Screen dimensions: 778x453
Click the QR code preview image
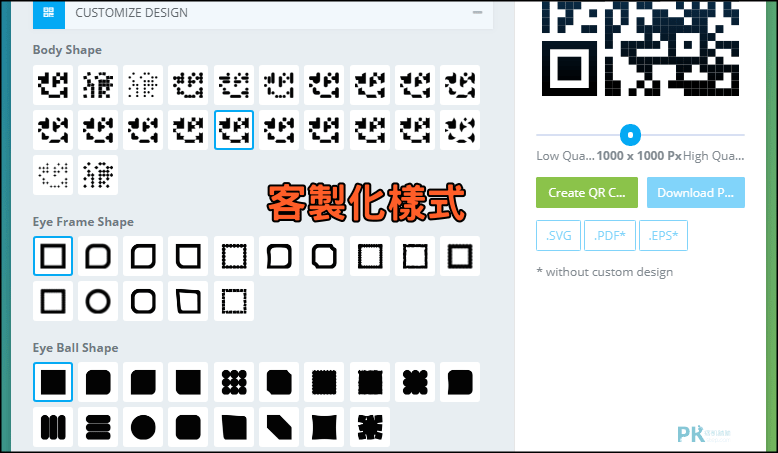(x=641, y=49)
